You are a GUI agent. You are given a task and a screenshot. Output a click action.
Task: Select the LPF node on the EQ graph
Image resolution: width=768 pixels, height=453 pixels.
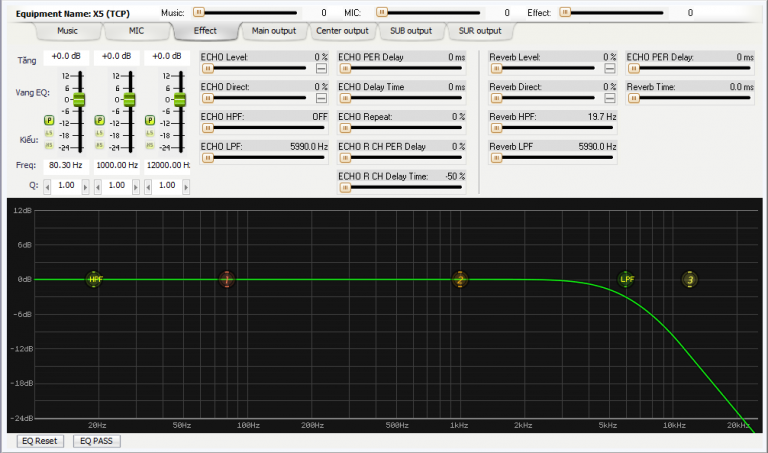pos(626,279)
